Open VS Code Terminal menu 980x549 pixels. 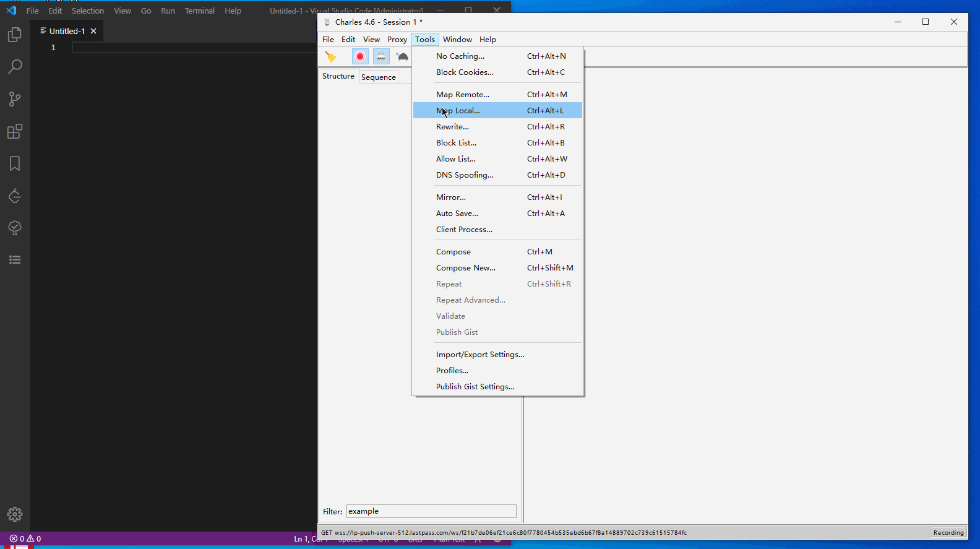click(199, 11)
